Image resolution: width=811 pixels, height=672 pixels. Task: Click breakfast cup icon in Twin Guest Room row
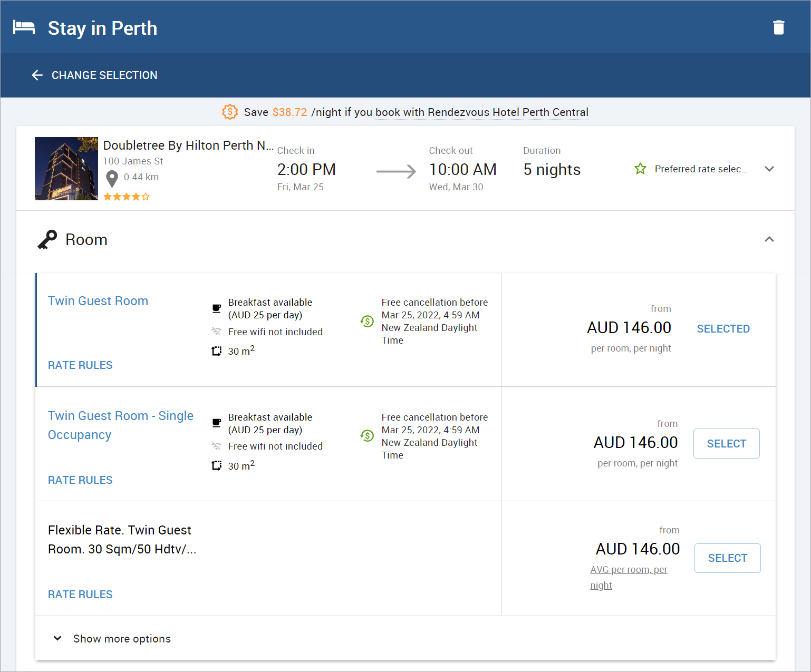[216, 308]
